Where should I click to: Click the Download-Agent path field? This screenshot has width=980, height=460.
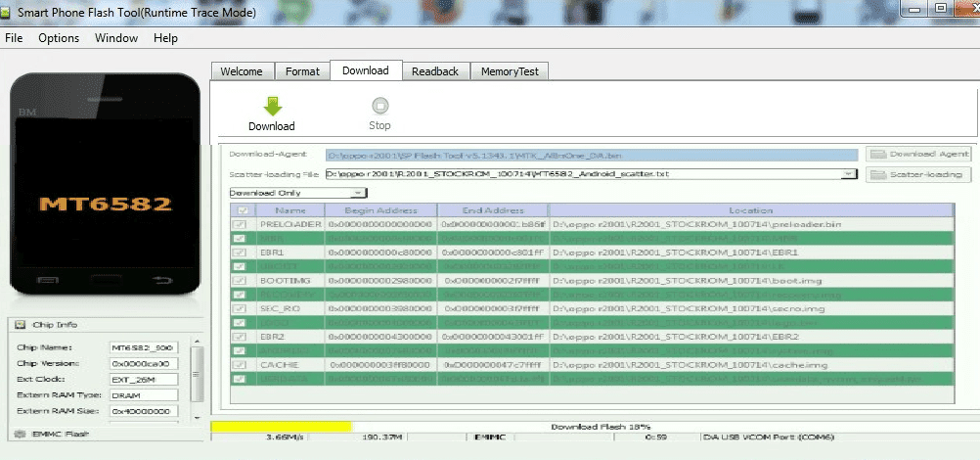tap(592, 156)
